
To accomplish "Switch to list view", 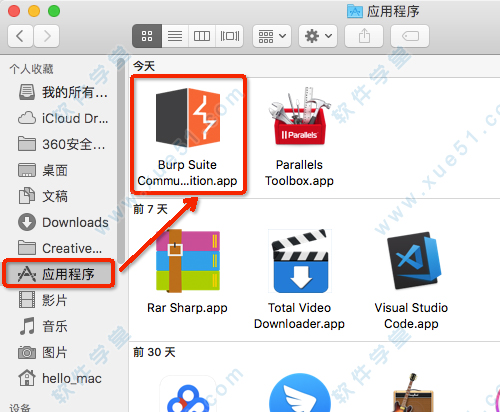I will point(175,36).
